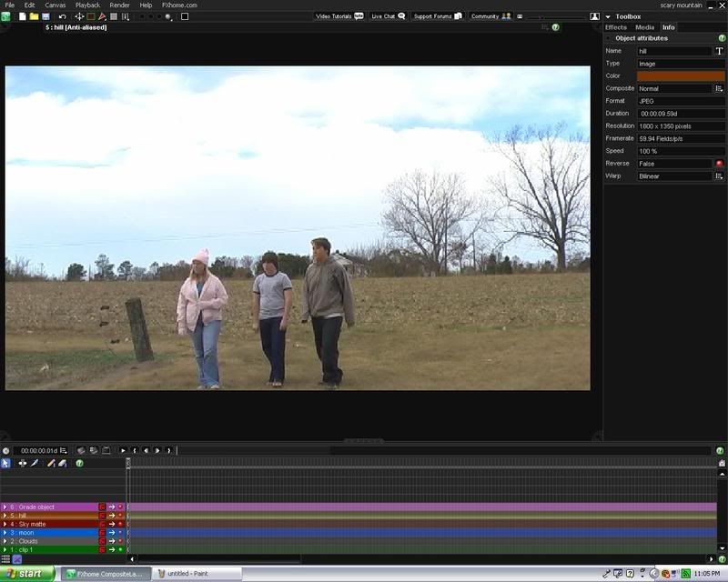Viewport: 728px width, 582px height.
Task: Click the red pen tool icon in top toolbar
Action: 102,16
